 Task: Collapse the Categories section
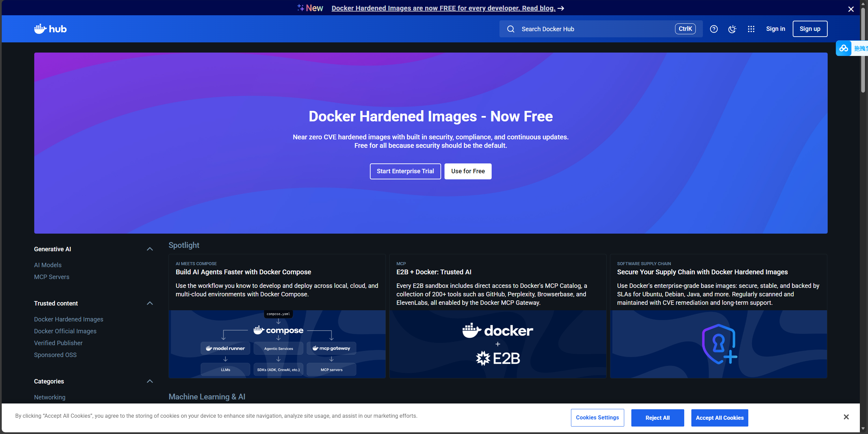pos(150,381)
